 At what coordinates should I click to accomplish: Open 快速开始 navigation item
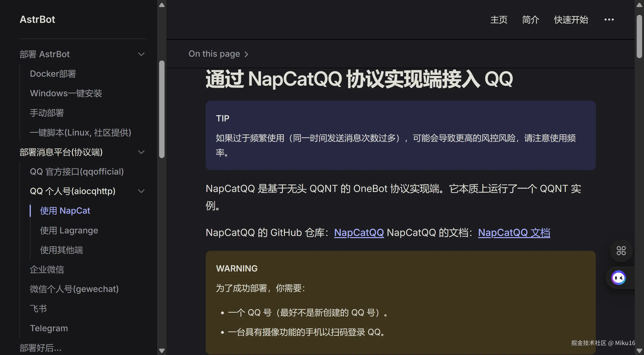(571, 20)
